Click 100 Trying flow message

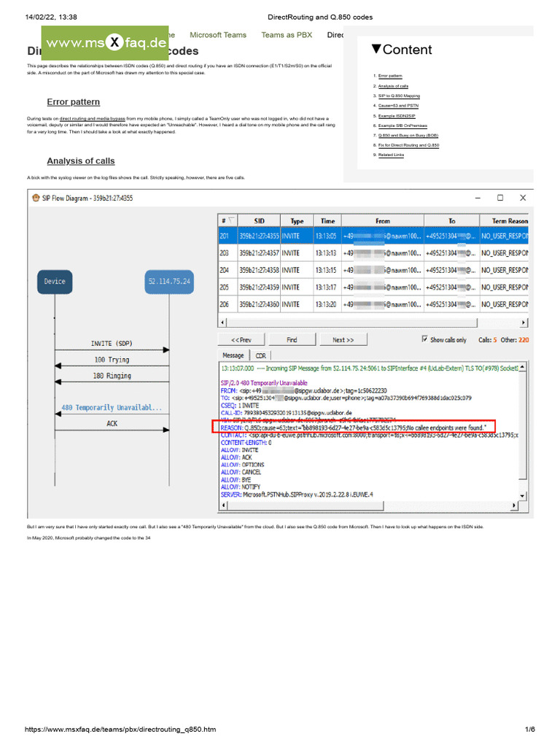[x=112, y=360]
